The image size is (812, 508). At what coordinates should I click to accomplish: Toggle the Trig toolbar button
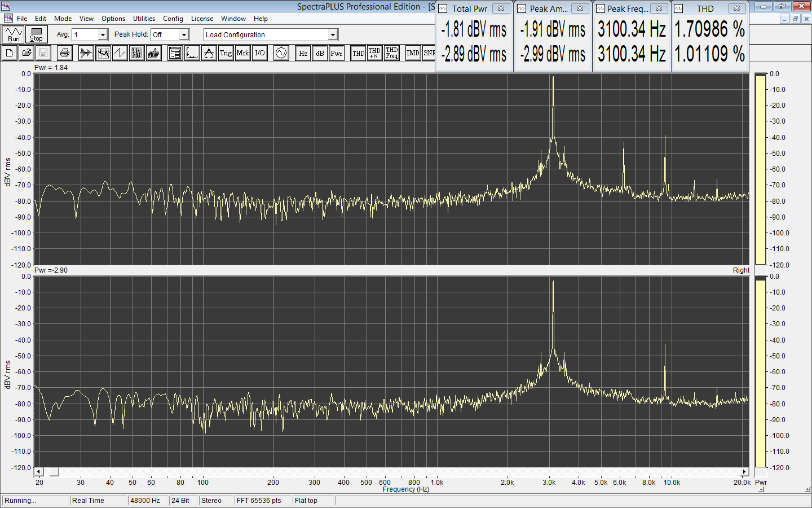[226, 53]
